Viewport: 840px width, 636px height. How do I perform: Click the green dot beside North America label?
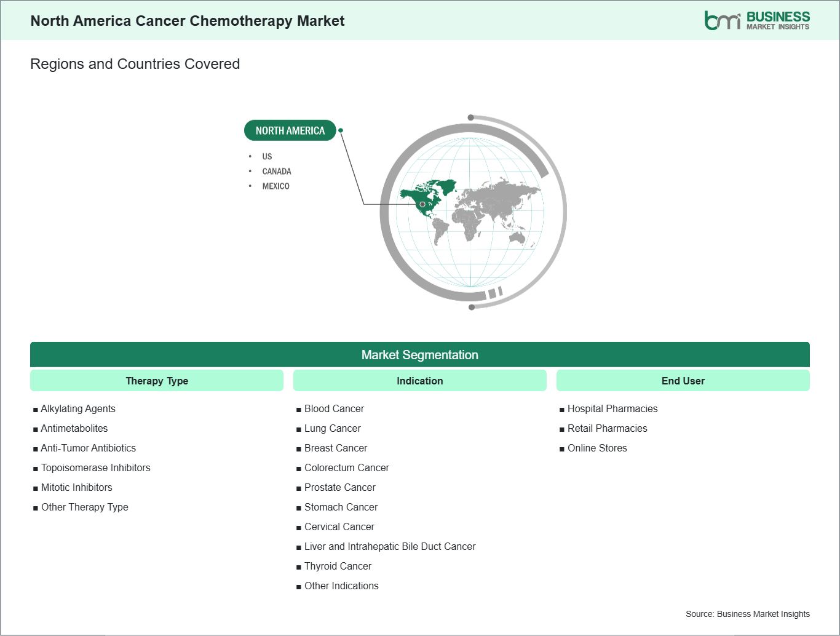[x=341, y=130]
